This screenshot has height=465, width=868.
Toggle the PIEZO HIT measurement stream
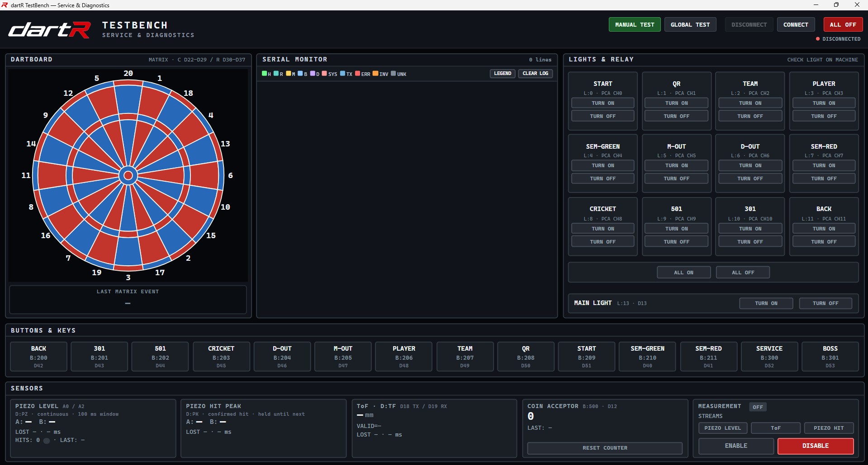[x=829, y=428]
